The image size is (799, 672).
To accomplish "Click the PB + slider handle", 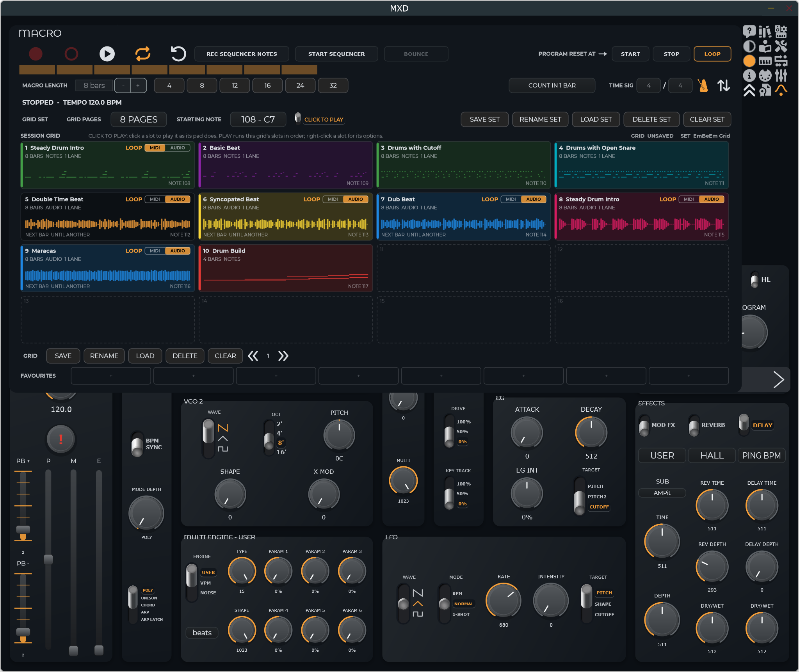I will pyautogui.click(x=23, y=530).
